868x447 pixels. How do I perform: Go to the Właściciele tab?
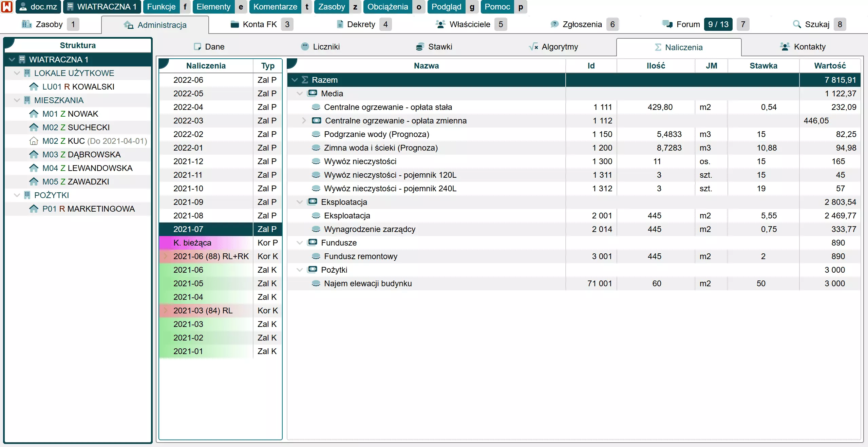click(x=471, y=24)
